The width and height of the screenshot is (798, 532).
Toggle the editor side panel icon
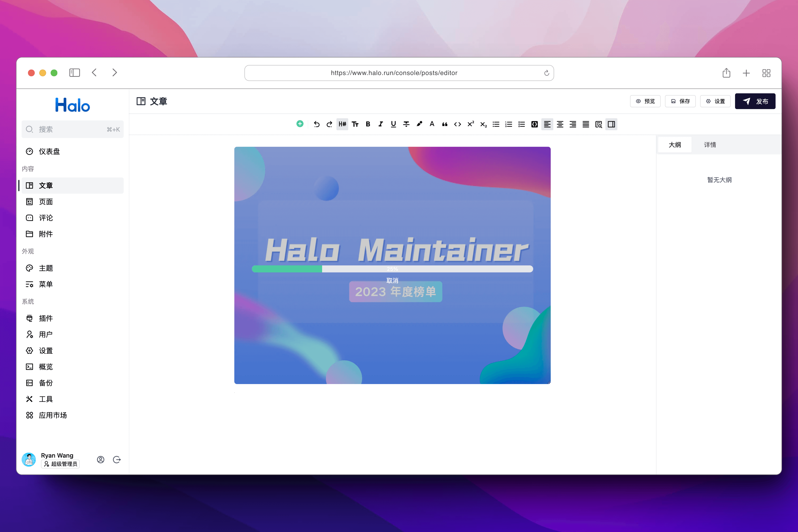click(611, 124)
